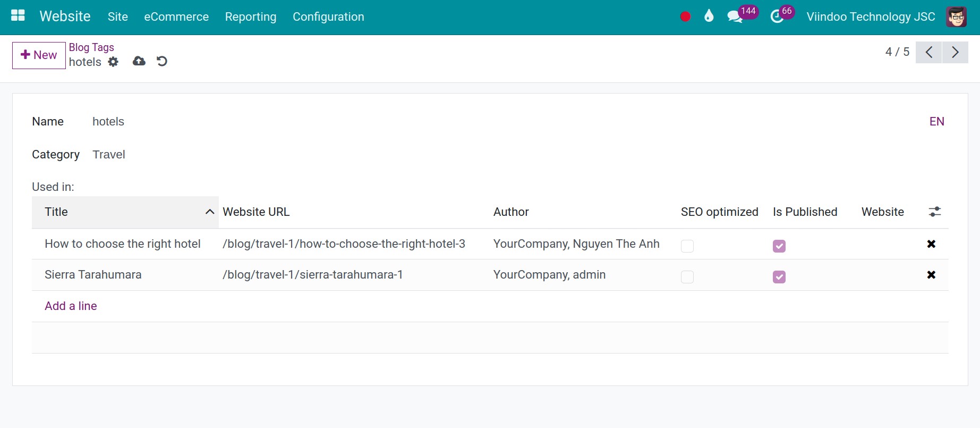Click the Is Published column header
The image size is (980, 428).
tap(805, 212)
